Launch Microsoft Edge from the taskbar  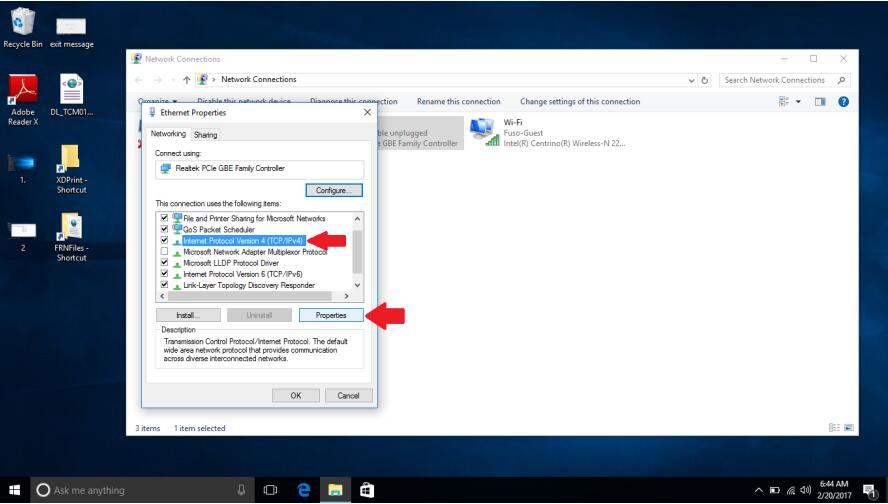[x=304, y=490]
